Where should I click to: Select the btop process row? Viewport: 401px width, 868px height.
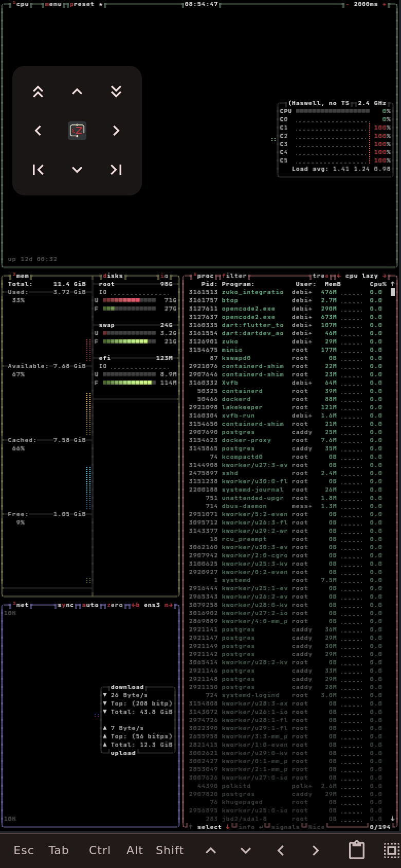pos(287,300)
